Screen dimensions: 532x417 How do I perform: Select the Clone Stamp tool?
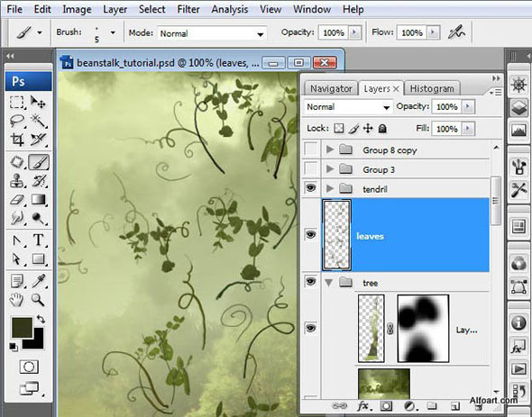(x=17, y=181)
